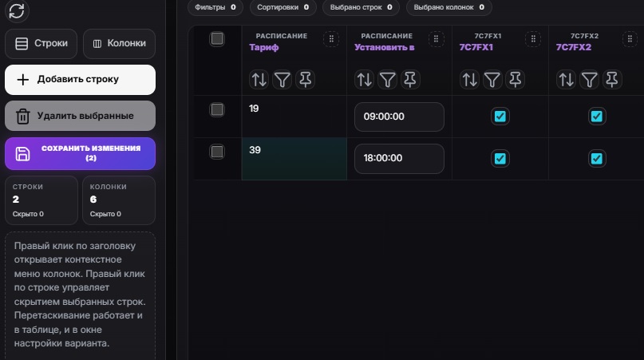Viewport: 644px width, 360px height.
Task: Open the Строки tab
Action: click(x=41, y=44)
